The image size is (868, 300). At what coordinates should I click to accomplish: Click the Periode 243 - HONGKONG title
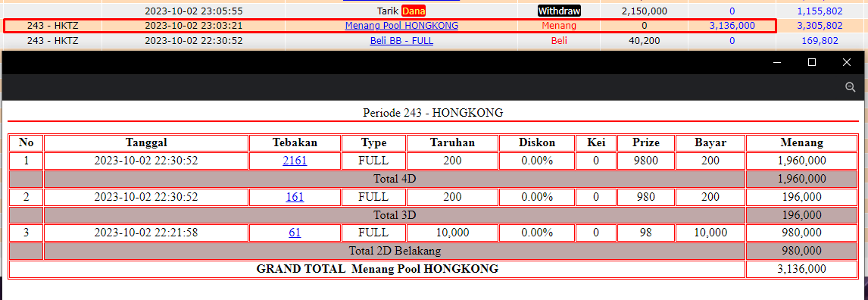[x=433, y=112]
